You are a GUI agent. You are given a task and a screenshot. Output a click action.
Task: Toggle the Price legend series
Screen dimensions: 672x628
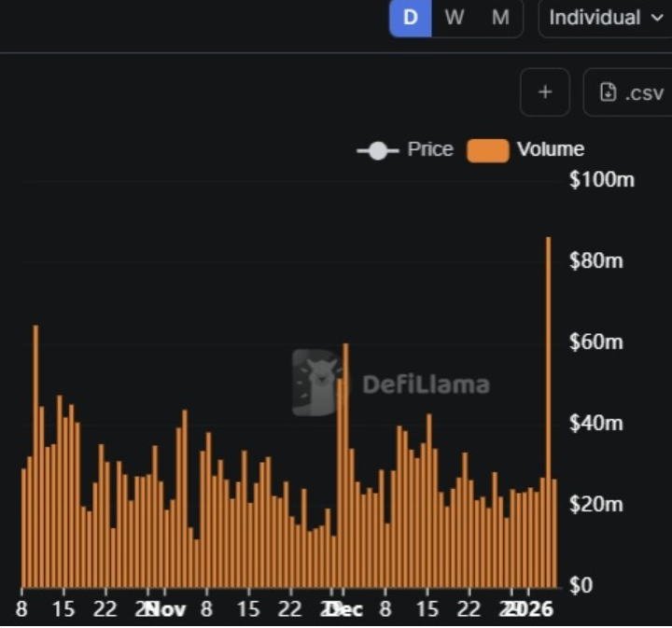pos(404,150)
